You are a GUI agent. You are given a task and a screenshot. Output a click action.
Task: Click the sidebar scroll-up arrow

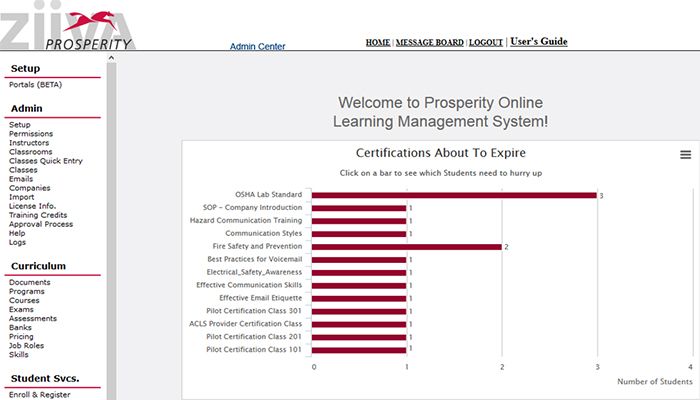point(111,58)
